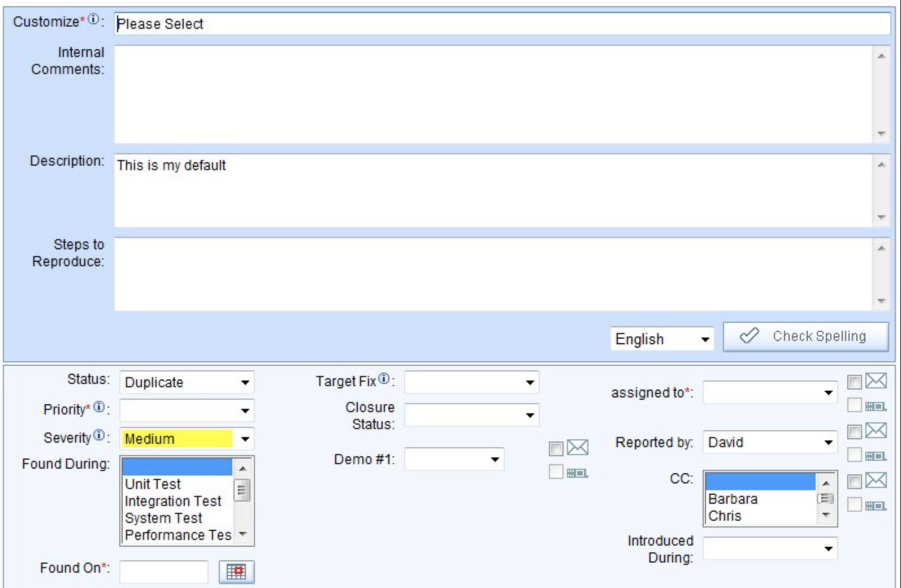Screen dimensions: 901x588
Task: Open the English language dropdown
Action: pos(661,339)
